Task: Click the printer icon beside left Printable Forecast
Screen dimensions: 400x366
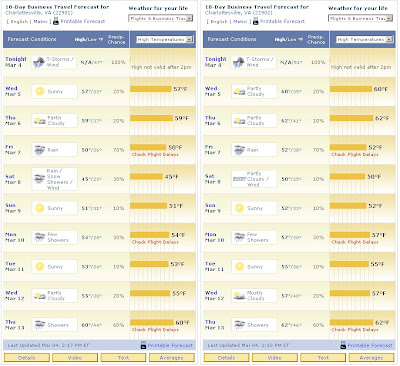Action: pos(56,21)
